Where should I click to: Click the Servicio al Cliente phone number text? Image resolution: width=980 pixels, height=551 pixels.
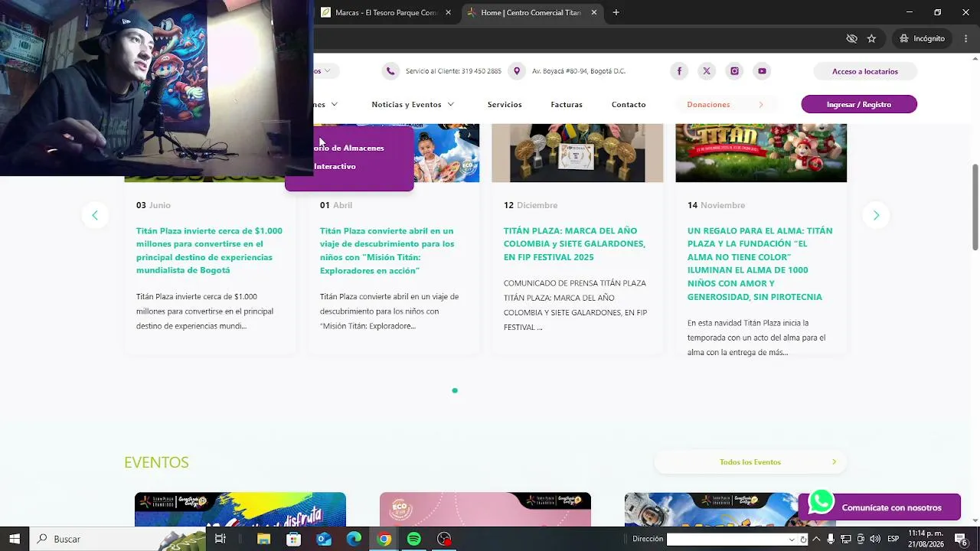(453, 71)
